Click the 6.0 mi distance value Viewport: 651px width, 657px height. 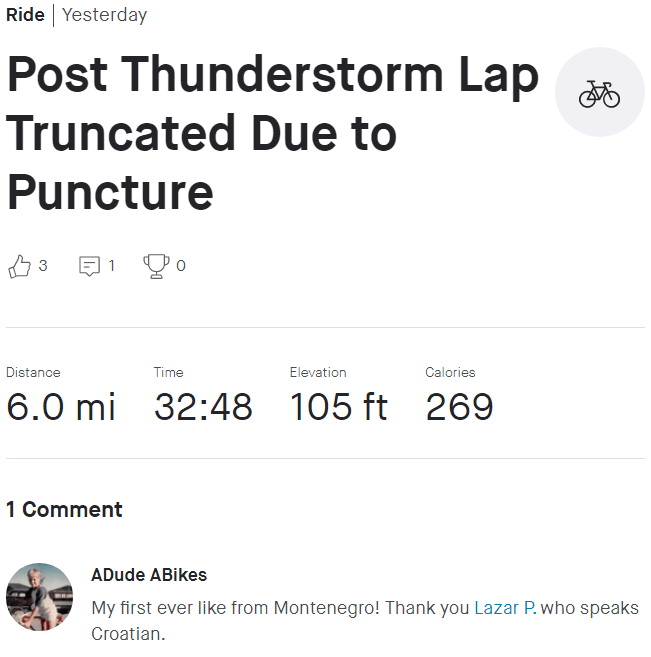tap(61, 407)
